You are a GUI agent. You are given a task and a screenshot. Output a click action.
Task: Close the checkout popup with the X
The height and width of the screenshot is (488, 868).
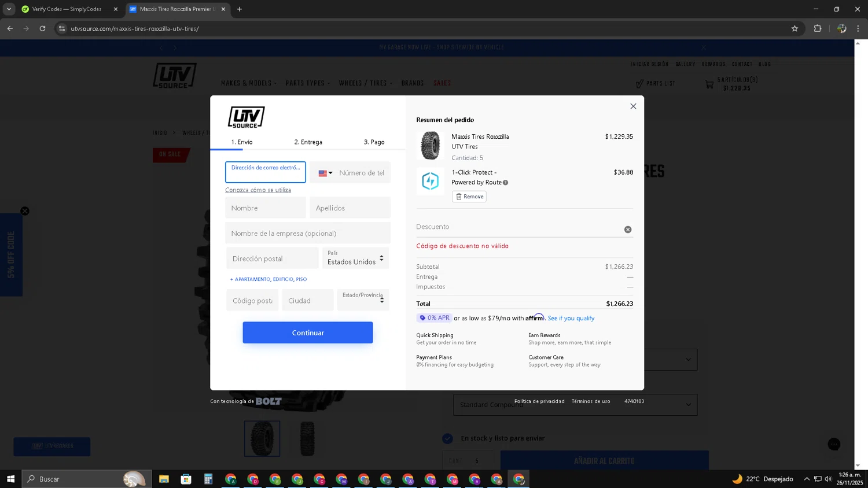coord(633,106)
